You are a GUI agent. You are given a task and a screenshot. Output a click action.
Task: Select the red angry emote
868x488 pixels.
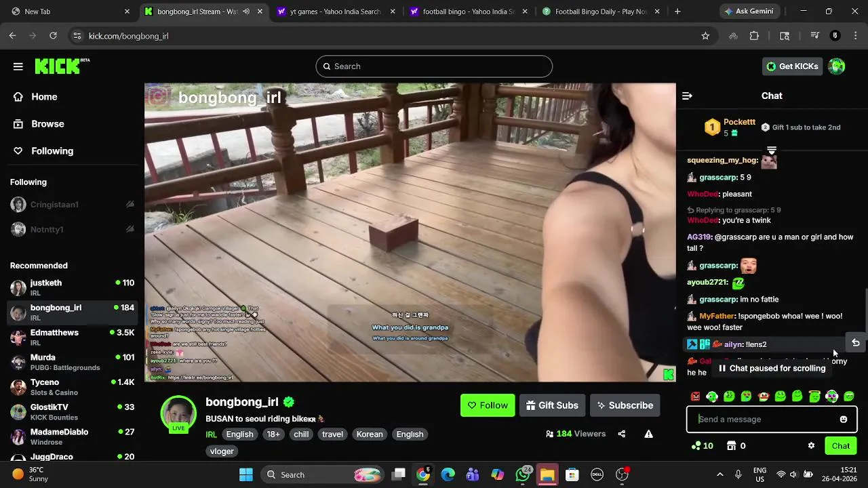(695, 396)
